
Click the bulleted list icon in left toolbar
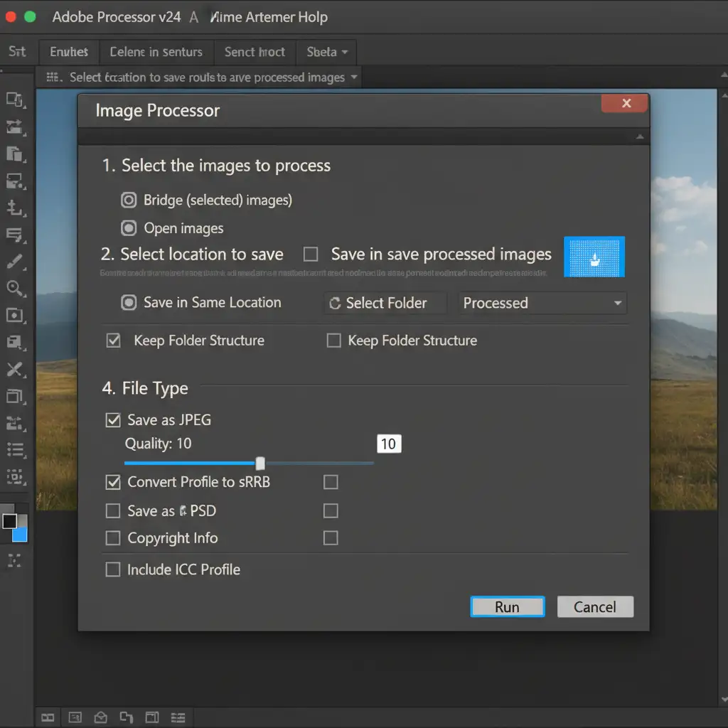pyautogui.click(x=15, y=449)
